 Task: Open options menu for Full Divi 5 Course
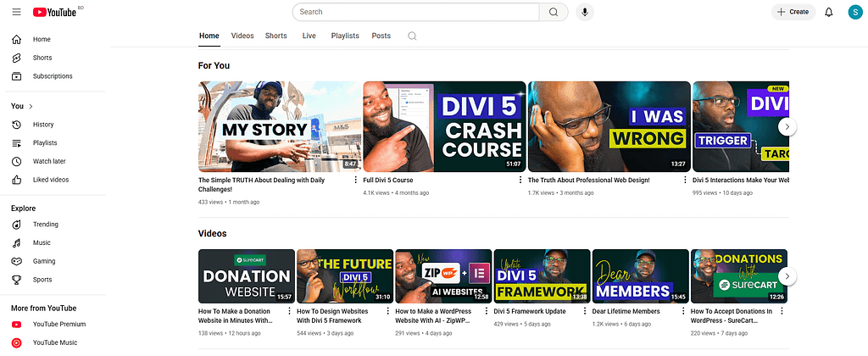click(x=520, y=181)
